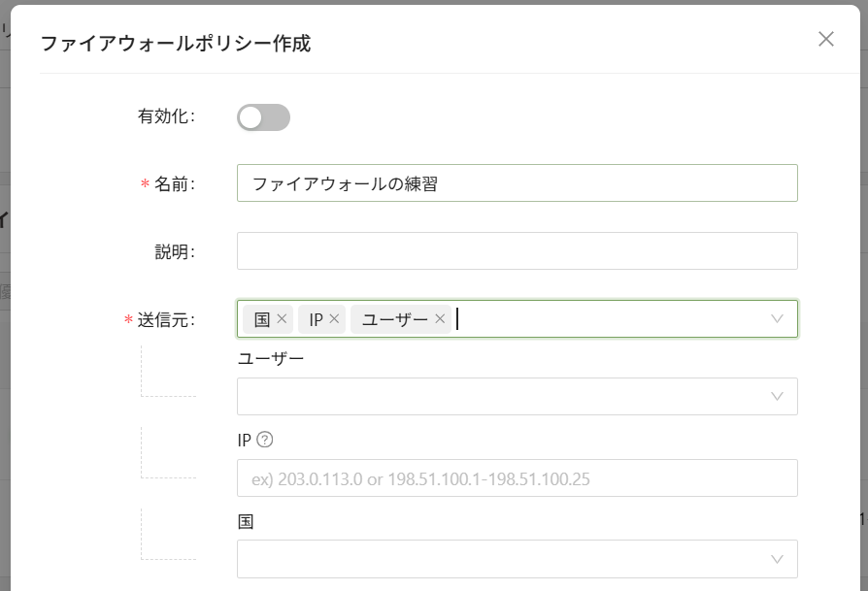Select the IP tag text in 送信元
The height and width of the screenshot is (591, 868).
click(316, 319)
